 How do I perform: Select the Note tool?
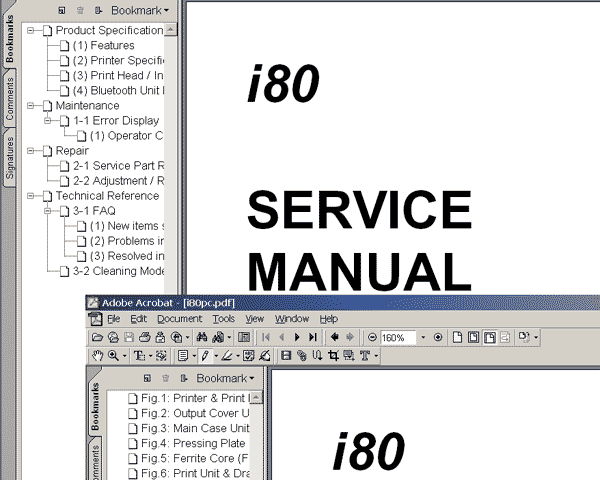pos(183,356)
